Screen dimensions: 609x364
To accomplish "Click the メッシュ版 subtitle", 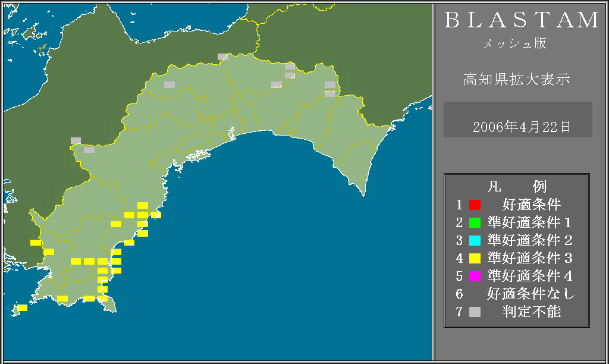I will tap(514, 43).
